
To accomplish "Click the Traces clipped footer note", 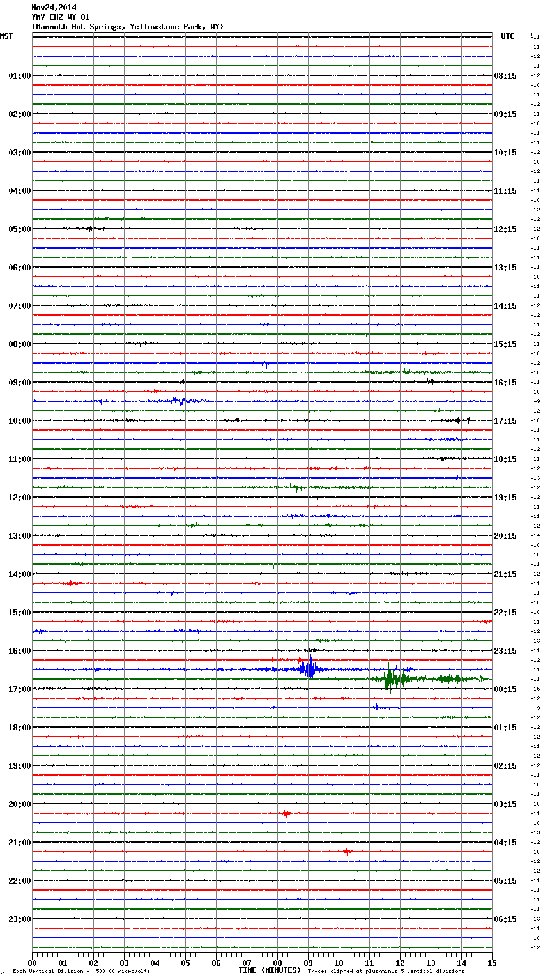I will 386,972.
